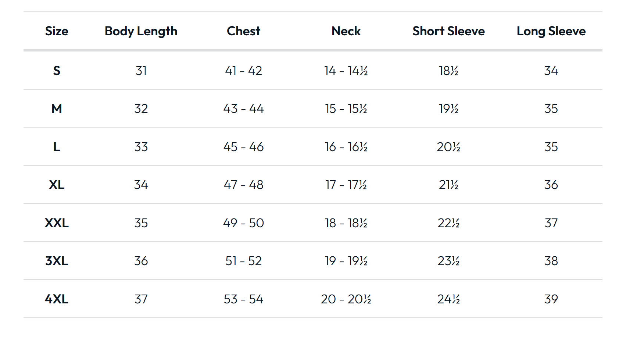Select the XXL size row label

[57, 223]
